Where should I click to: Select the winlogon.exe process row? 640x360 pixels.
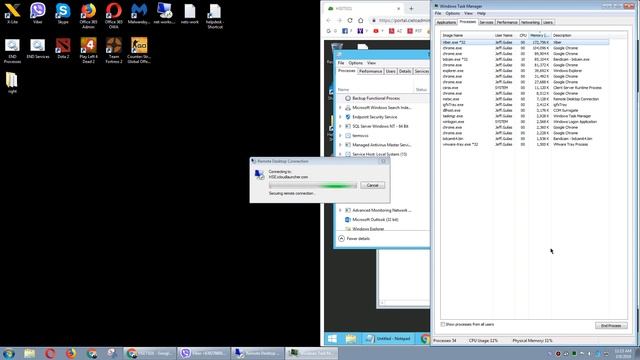525,122
